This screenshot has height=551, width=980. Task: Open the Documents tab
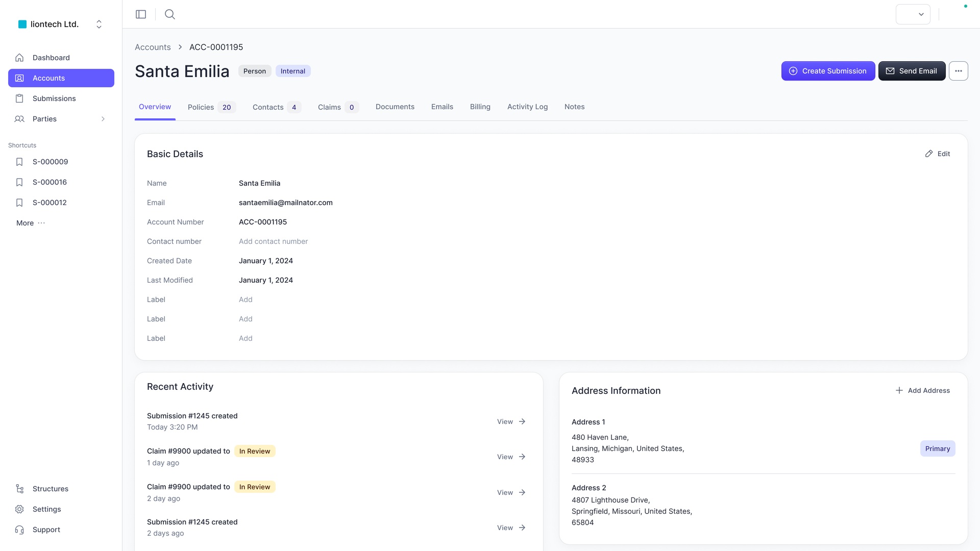click(395, 107)
